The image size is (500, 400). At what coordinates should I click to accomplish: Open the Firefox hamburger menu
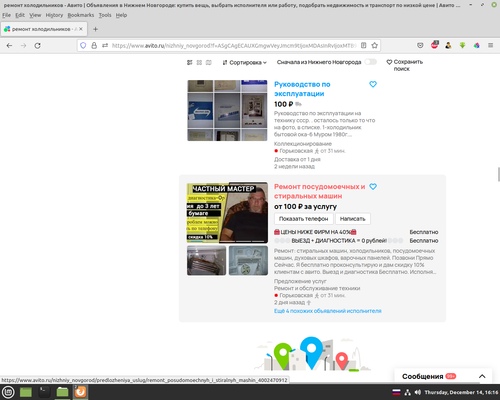coord(491,45)
